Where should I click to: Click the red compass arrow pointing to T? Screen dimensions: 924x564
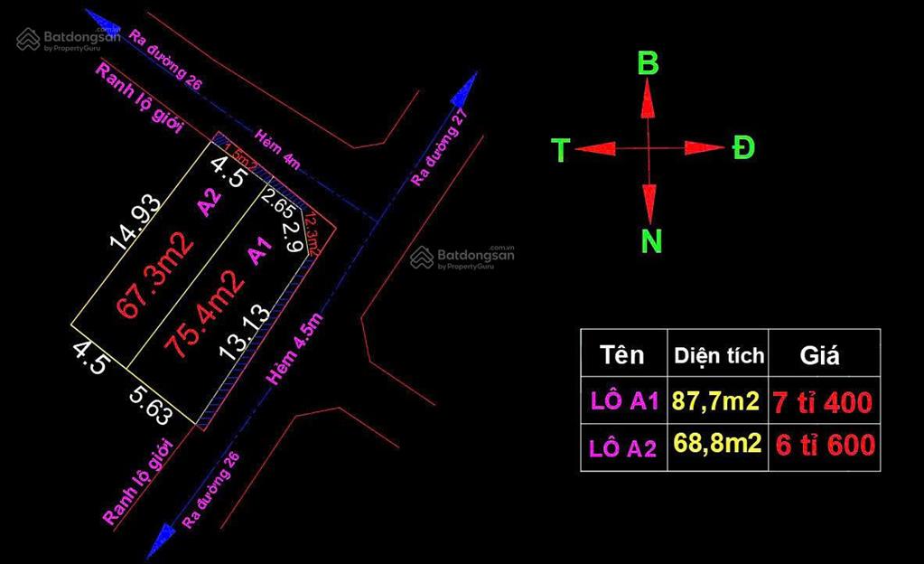[x=596, y=148]
